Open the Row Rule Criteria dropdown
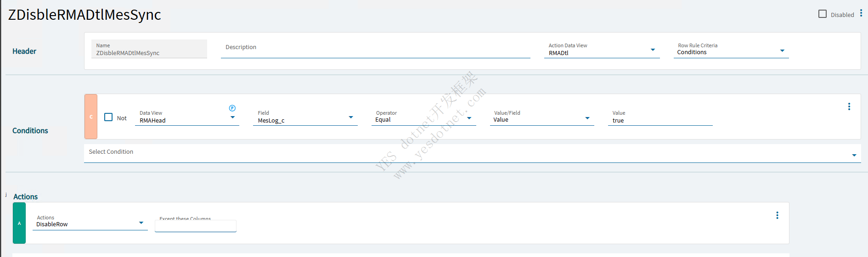868x257 pixels. [782, 51]
